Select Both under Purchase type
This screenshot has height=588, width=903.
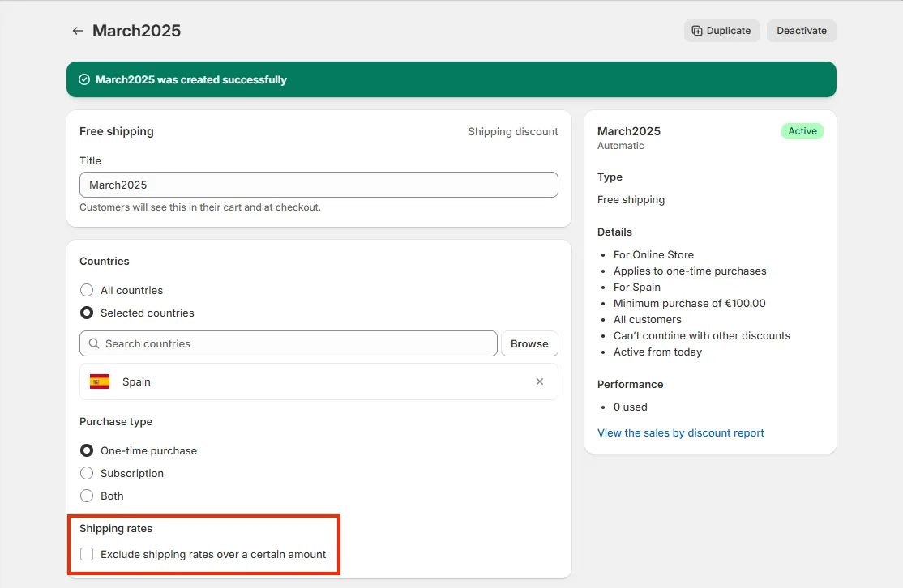tap(87, 496)
